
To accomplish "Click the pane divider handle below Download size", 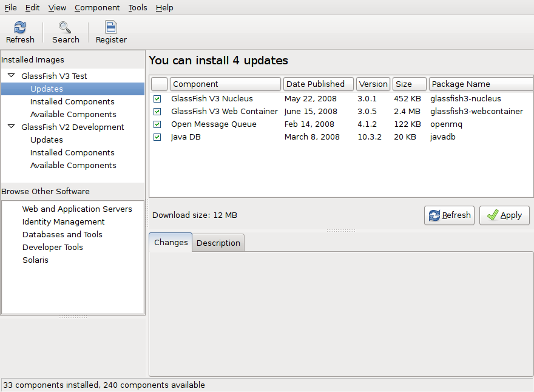I will (341, 231).
